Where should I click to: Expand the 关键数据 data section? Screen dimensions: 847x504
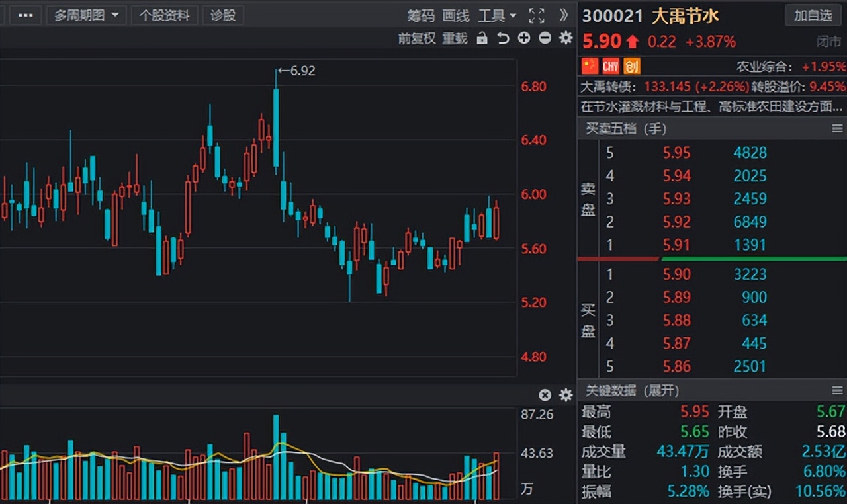(662, 391)
